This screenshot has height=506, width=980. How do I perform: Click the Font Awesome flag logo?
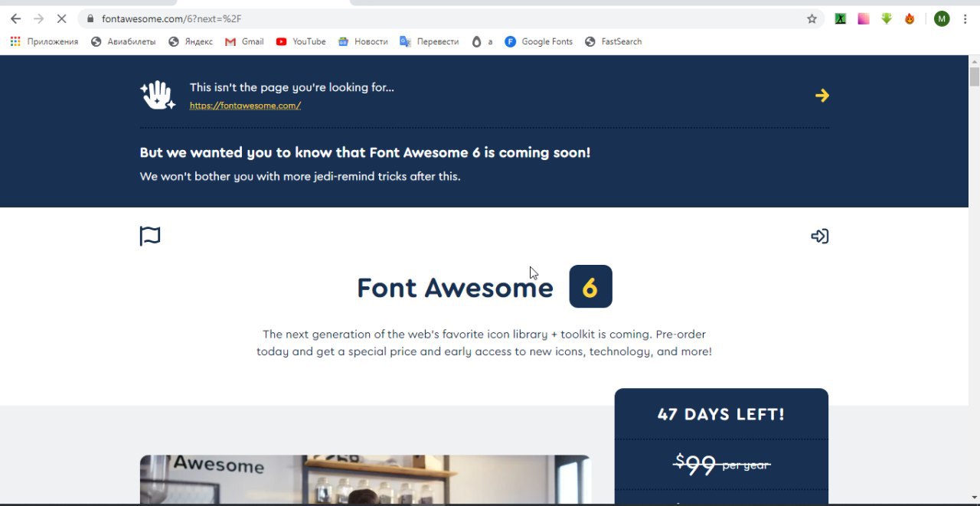tap(150, 236)
